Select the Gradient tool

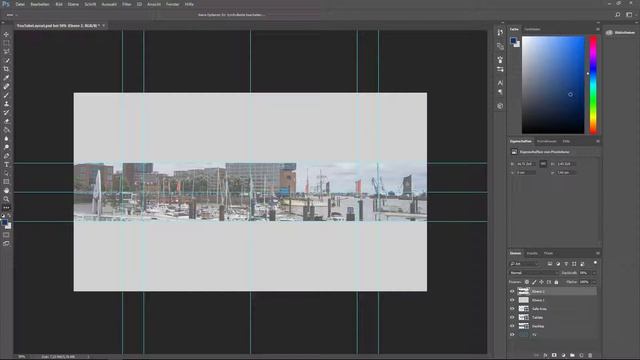[x=6, y=130]
